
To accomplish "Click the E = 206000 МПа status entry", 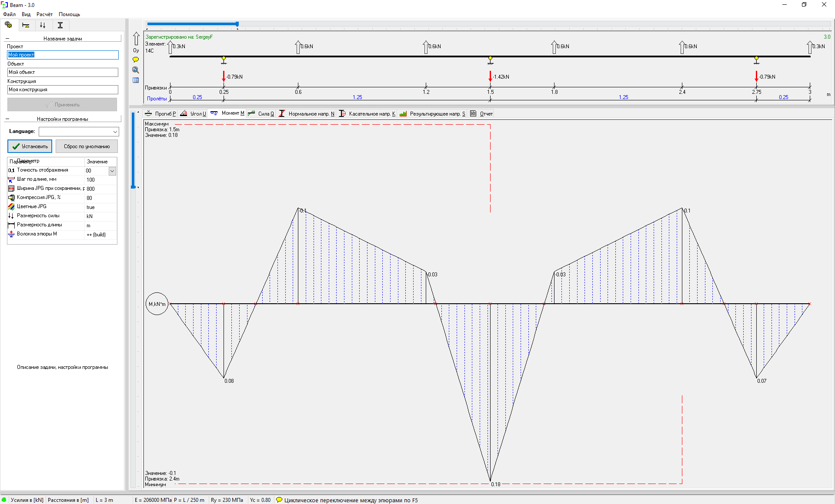I will pyautogui.click(x=153, y=500).
